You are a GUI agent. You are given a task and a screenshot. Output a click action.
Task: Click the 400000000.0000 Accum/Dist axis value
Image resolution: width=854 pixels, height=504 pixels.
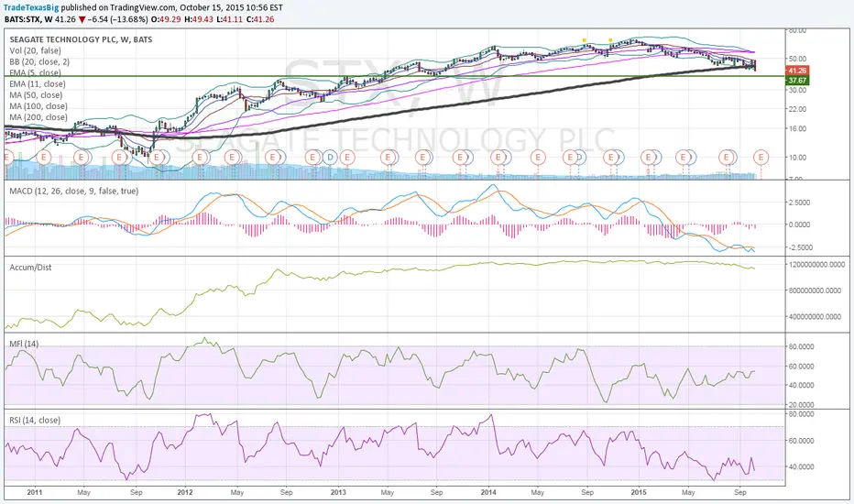815,316
